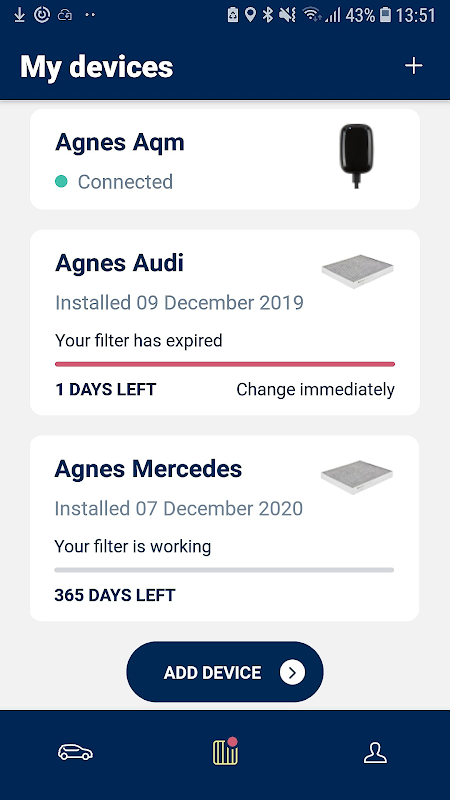This screenshot has height=800, width=450.
Task: Tap the My devices header title
Action: (96, 67)
